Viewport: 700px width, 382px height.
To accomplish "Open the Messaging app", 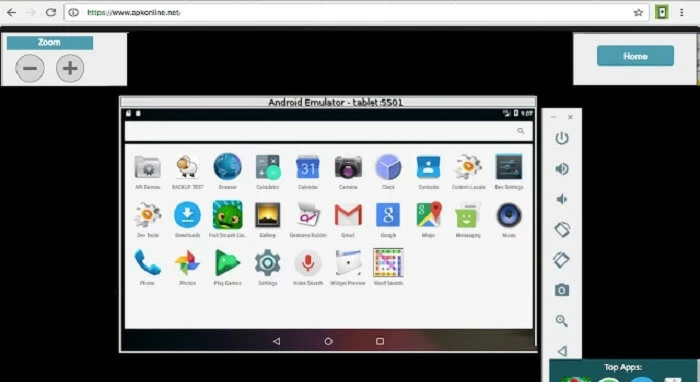I will coord(467,215).
